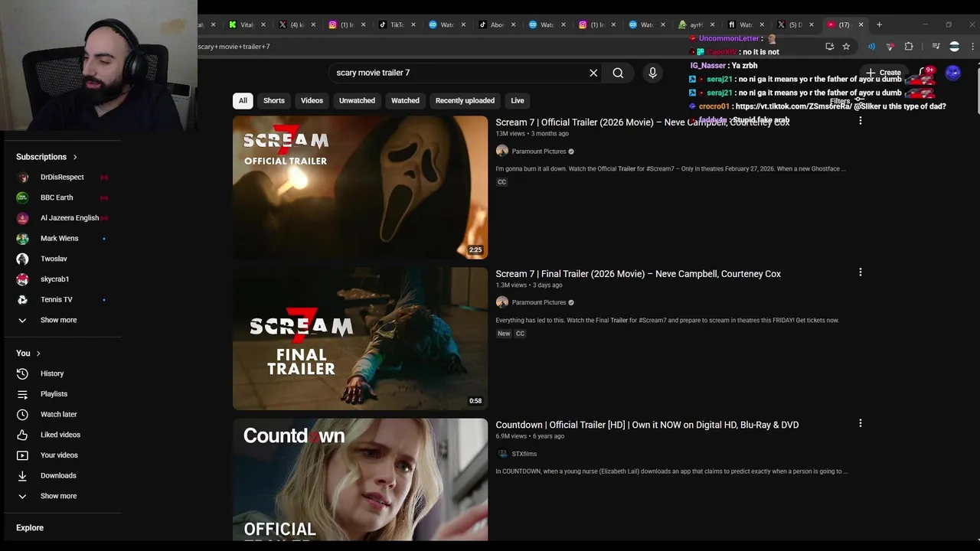This screenshot has height=551, width=980.
Task: Click the magnifier search button
Action: point(618,73)
